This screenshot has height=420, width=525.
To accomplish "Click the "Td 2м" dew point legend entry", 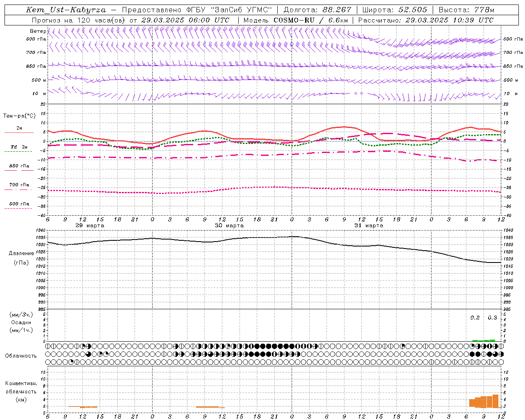I will pyautogui.click(x=19, y=147).
